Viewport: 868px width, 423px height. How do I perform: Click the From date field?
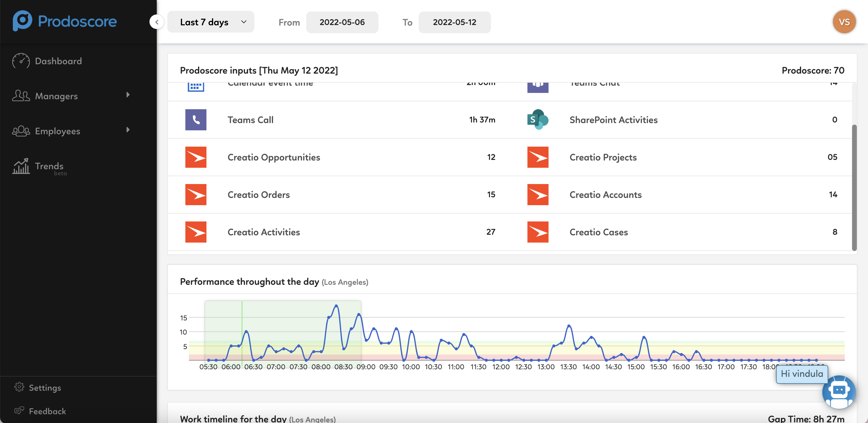pyautogui.click(x=342, y=22)
